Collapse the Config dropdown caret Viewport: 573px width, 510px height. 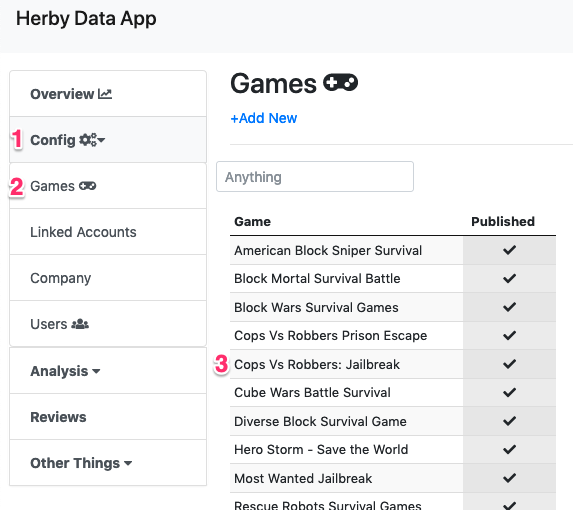(x=102, y=140)
